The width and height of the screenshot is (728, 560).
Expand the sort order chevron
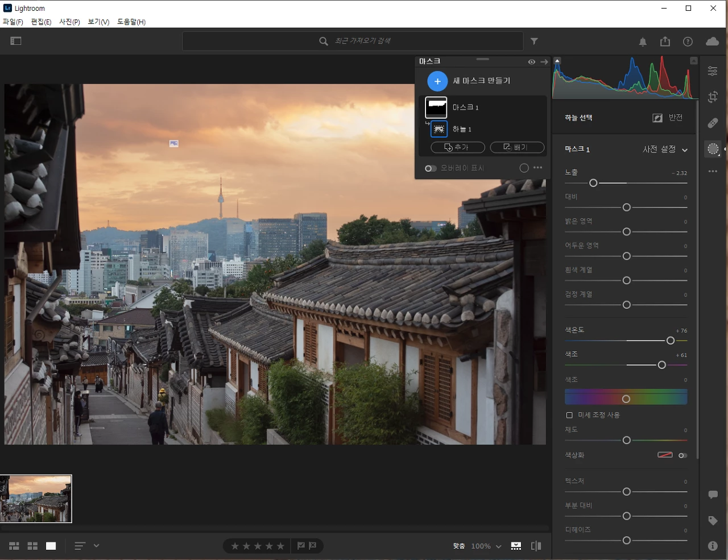[x=97, y=545]
